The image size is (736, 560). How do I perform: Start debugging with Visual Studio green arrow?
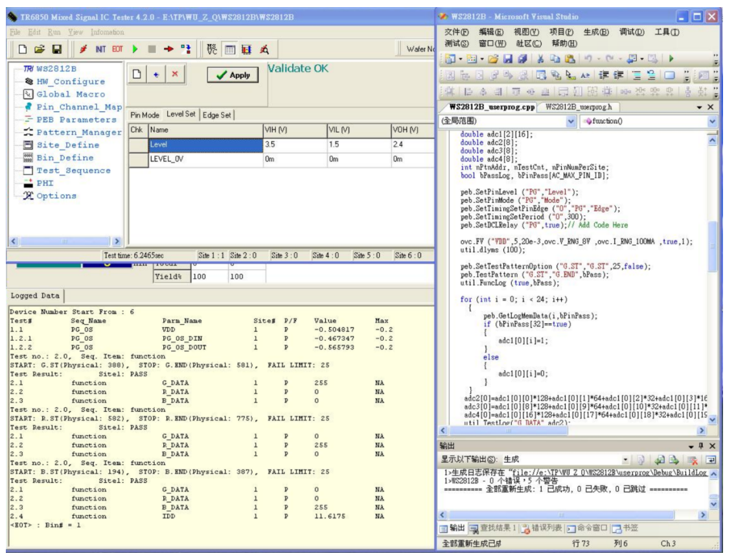click(671, 59)
